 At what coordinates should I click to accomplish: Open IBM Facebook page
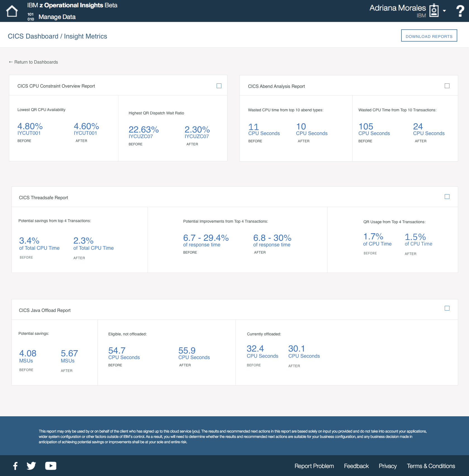point(15,466)
